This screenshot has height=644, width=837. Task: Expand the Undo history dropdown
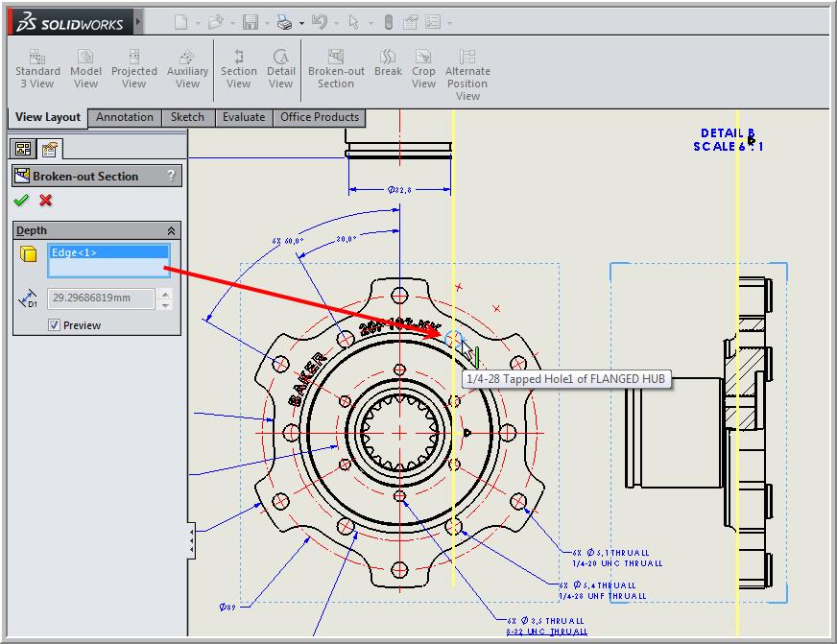click(336, 23)
